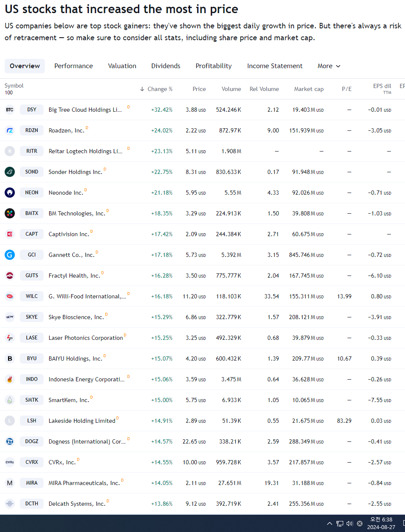Open the MIRA ticker symbol
The height and width of the screenshot is (532, 405).
[x=32, y=483]
